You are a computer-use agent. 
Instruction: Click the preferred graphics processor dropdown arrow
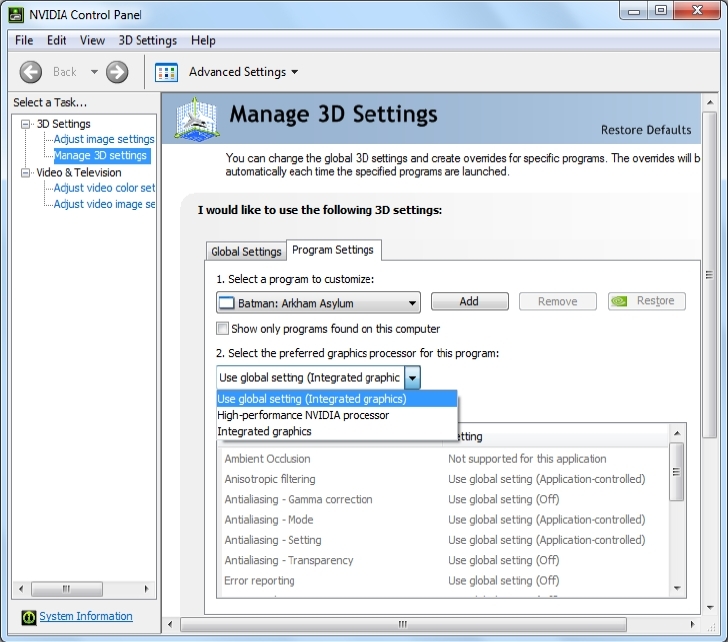tap(412, 377)
